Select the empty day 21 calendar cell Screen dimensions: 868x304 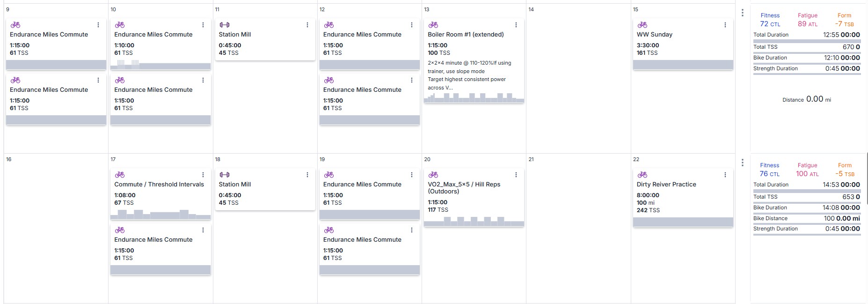(x=578, y=234)
